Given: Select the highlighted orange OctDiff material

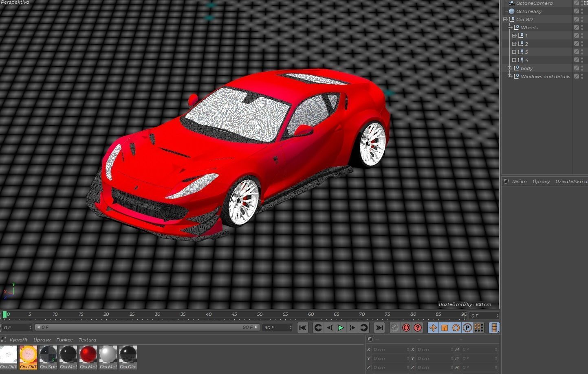Looking at the screenshot, I should pos(28,358).
